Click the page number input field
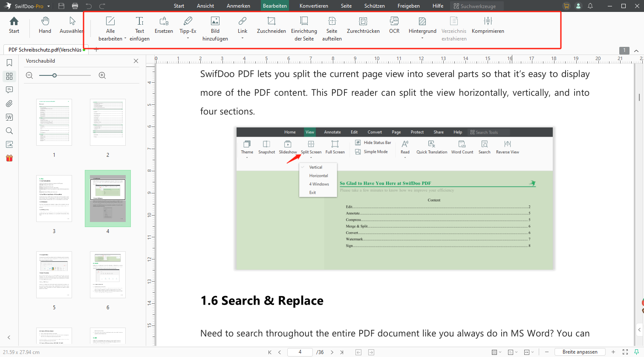This screenshot has height=357, width=644. (300, 352)
